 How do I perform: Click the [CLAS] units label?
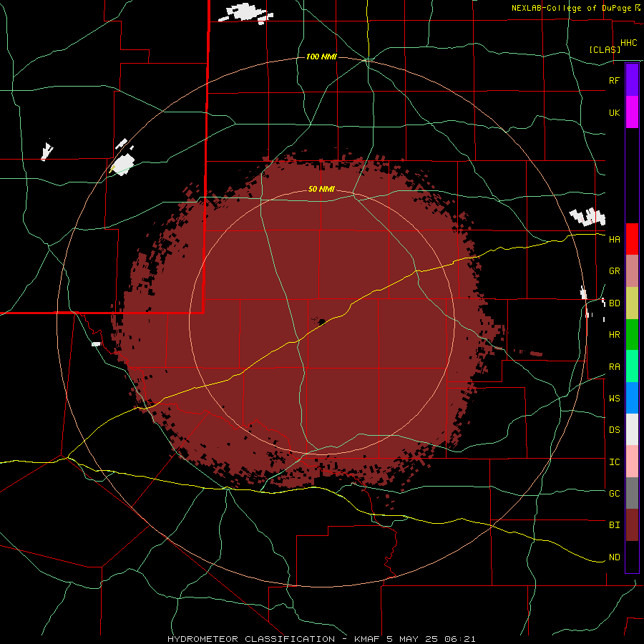(605, 49)
